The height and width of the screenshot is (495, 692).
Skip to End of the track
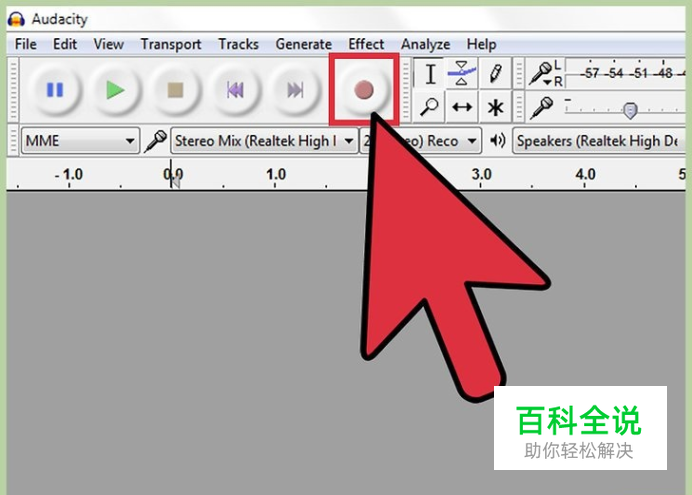(x=295, y=90)
